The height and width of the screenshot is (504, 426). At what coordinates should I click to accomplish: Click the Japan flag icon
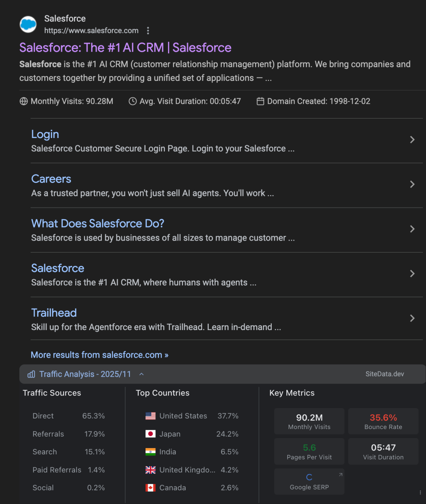coord(150,434)
